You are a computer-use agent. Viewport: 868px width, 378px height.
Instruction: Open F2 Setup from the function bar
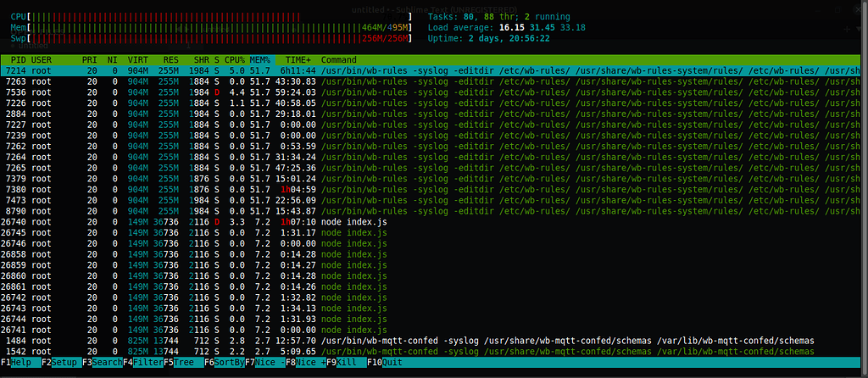59,364
